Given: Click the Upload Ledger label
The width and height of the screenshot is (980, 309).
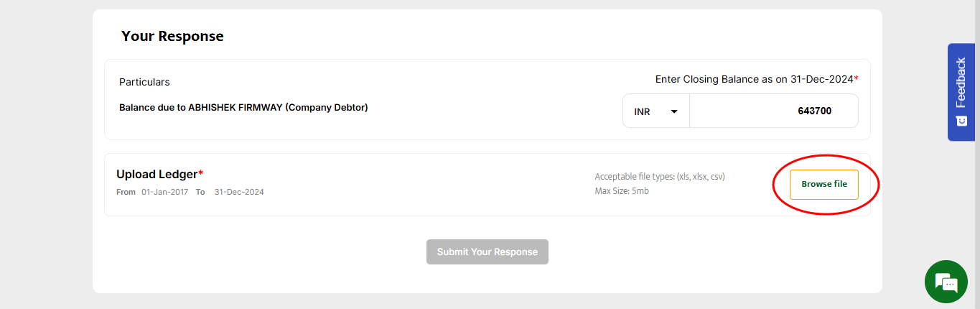Looking at the screenshot, I should [157, 174].
